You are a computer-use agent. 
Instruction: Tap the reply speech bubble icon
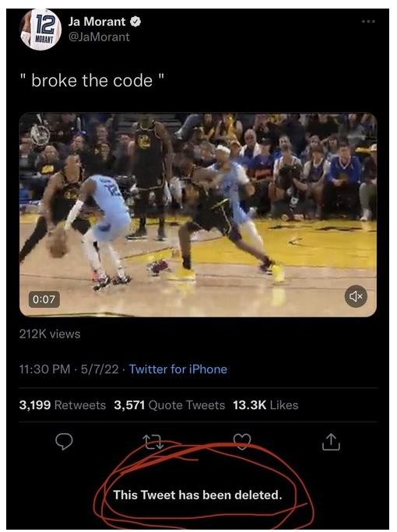point(64,442)
